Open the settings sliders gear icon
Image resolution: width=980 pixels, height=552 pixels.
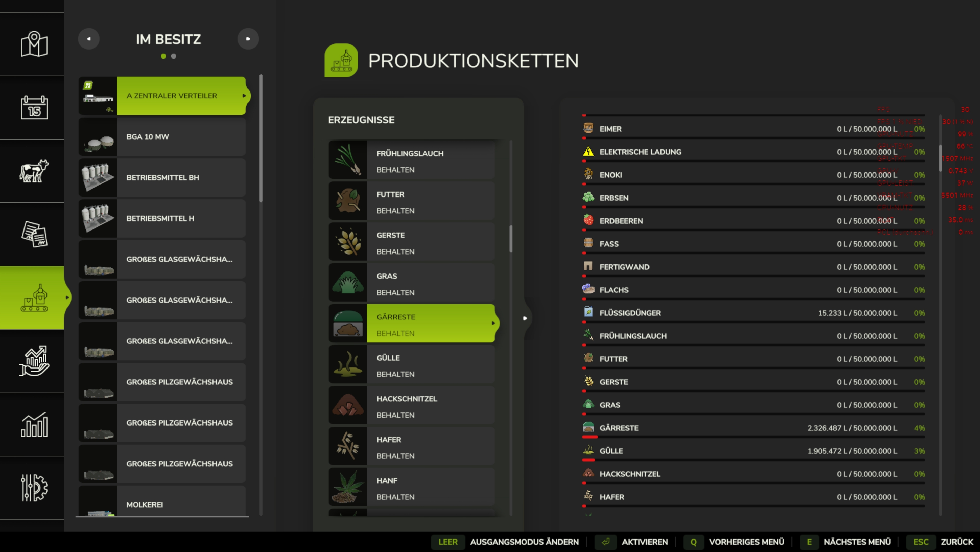[x=34, y=487]
